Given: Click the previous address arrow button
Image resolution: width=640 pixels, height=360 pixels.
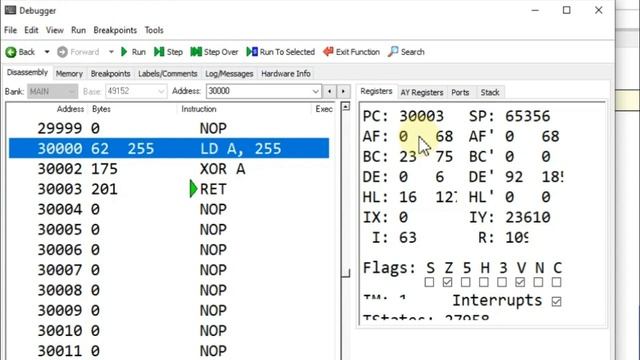Looking at the screenshot, I should tap(329, 91).
